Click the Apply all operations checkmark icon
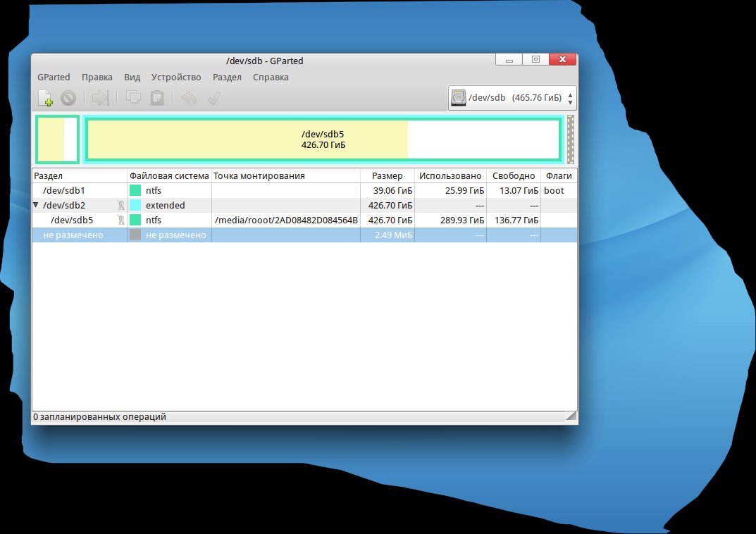Viewport: 756px width, 534px height. click(214, 98)
